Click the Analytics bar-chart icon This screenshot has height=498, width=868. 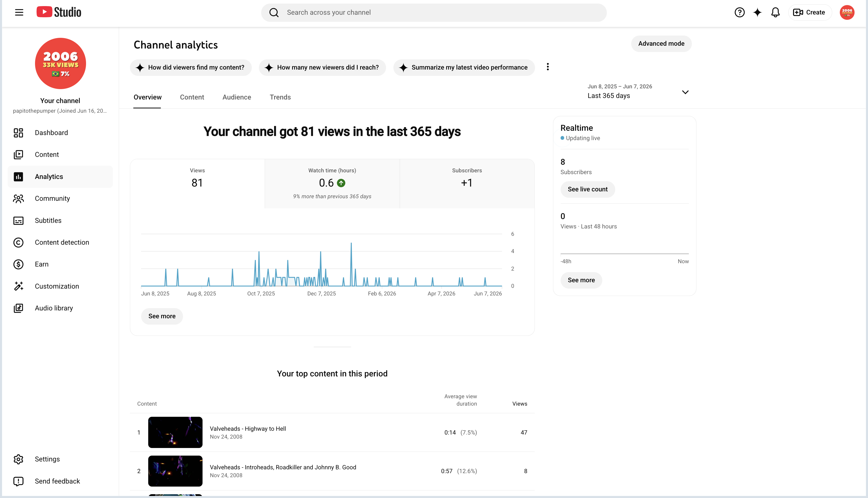pos(19,176)
